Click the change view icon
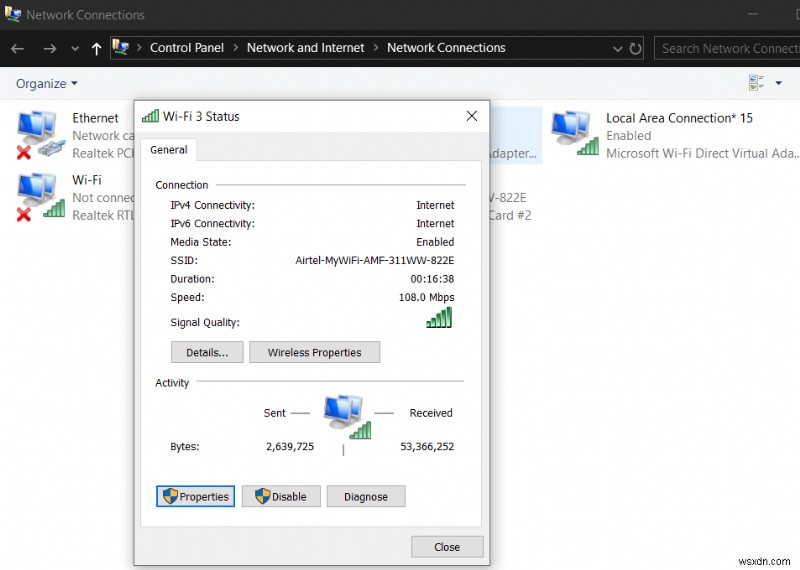This screenshot has width=800, height=570. 756,83
